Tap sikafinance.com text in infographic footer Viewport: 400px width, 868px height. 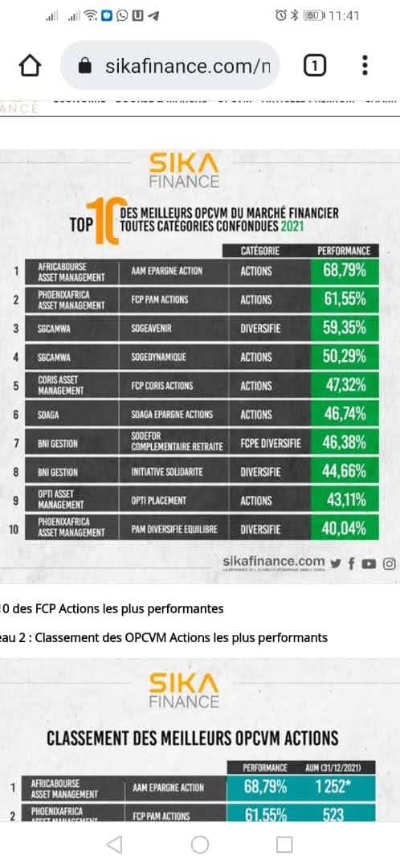click(274, 562)
